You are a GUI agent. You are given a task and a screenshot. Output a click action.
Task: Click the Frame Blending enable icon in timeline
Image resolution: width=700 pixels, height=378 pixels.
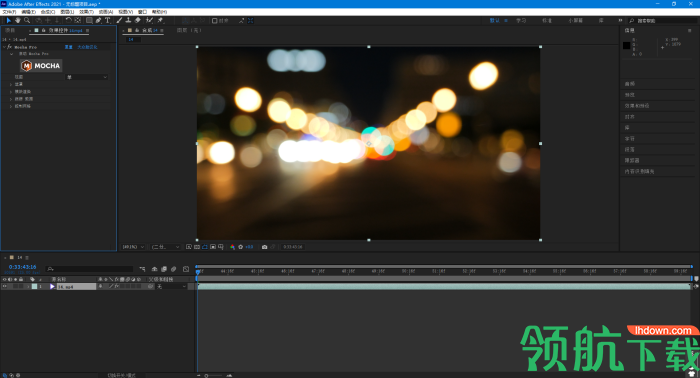pyautogui.click(x=164, y=269)
